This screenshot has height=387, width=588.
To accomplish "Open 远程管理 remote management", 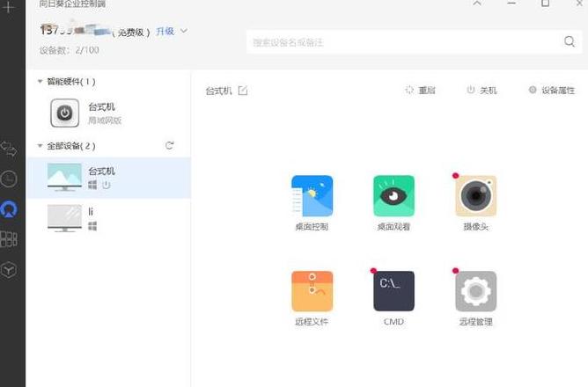I will click(x=476, y=291).
